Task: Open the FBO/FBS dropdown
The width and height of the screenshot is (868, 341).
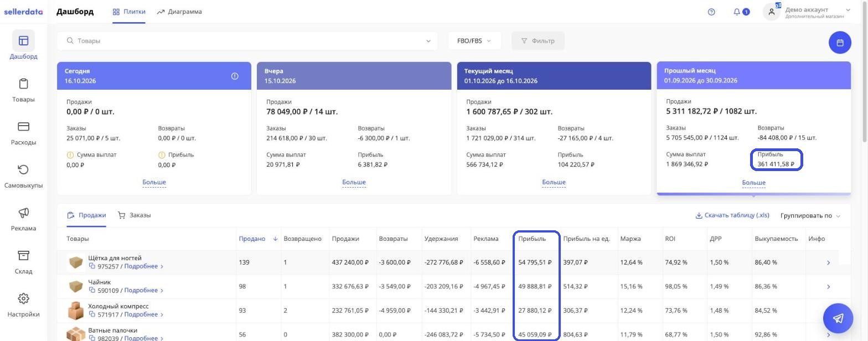Action: [474, 41]
